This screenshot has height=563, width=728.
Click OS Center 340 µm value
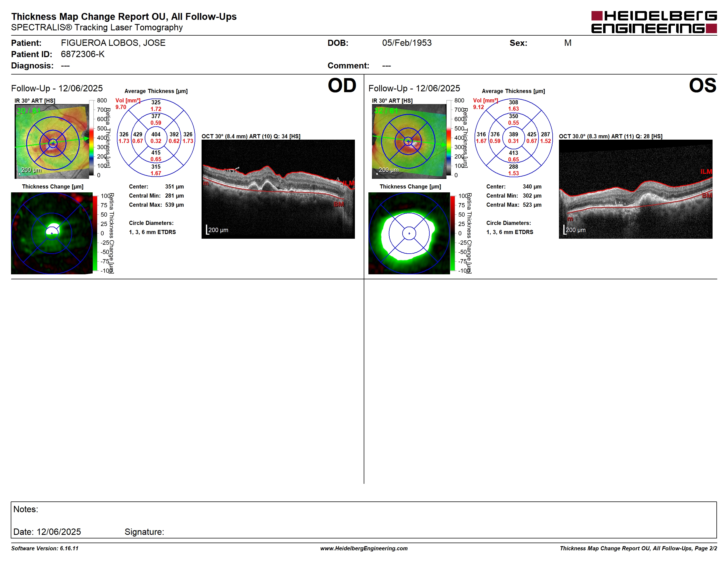click(532, 187)
